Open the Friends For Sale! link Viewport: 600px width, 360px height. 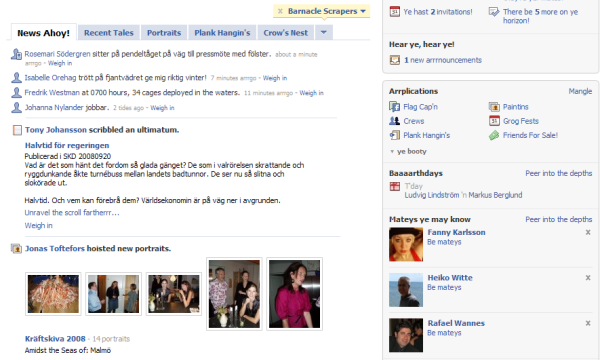point(530,135)
